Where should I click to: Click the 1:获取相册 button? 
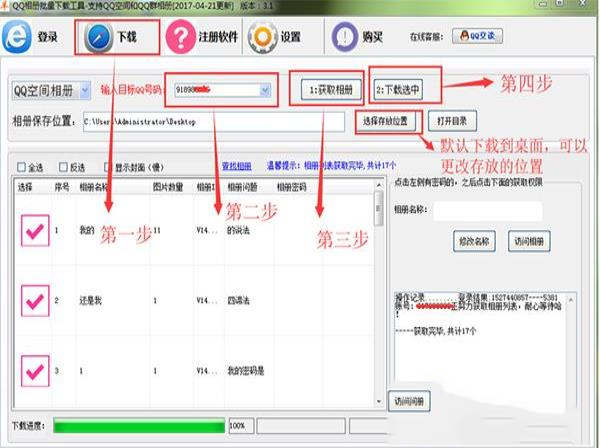(x=327, y=90)
